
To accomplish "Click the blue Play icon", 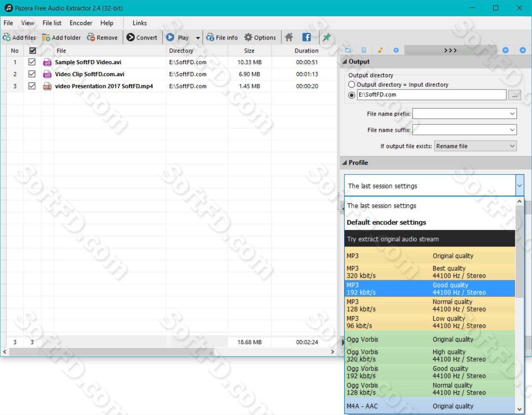I will [x=170, y=37].
